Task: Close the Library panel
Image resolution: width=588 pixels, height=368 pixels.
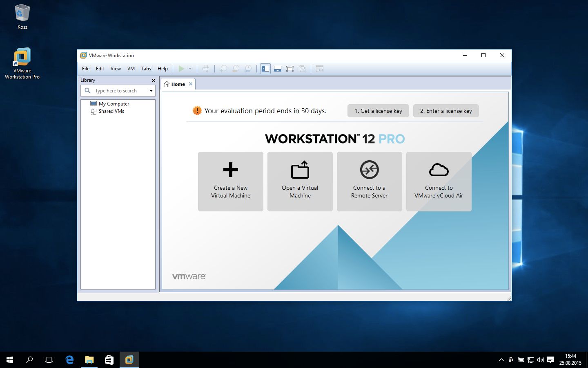Action: (154, 80)
